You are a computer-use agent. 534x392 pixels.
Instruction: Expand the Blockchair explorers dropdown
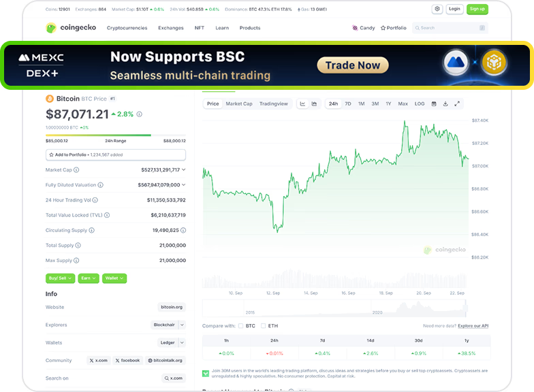point(168,325)
